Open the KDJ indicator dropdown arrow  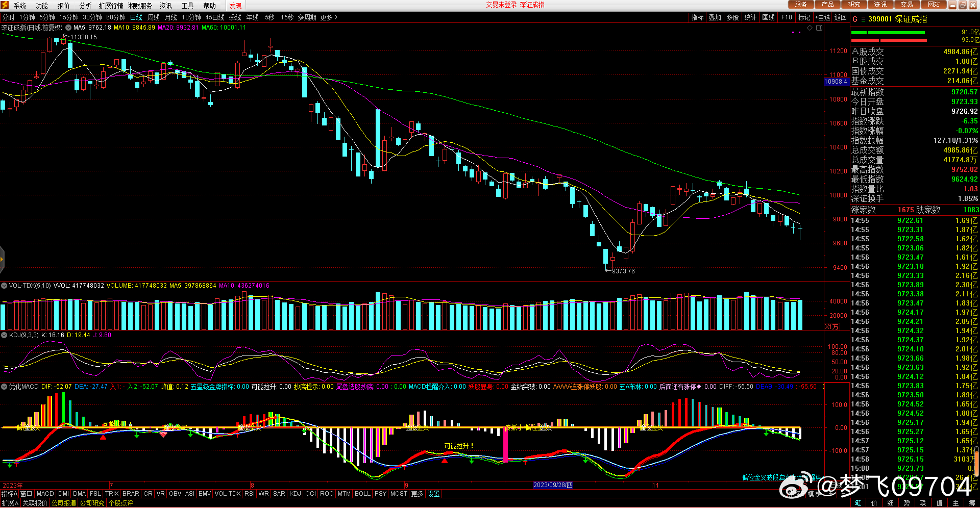[x=4, y=335]
